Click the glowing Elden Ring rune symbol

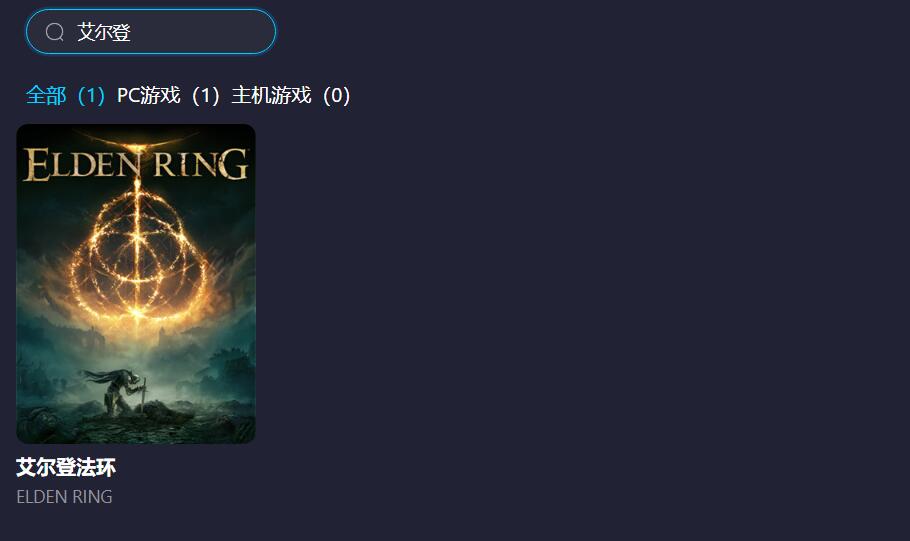(x=137, y=255)
